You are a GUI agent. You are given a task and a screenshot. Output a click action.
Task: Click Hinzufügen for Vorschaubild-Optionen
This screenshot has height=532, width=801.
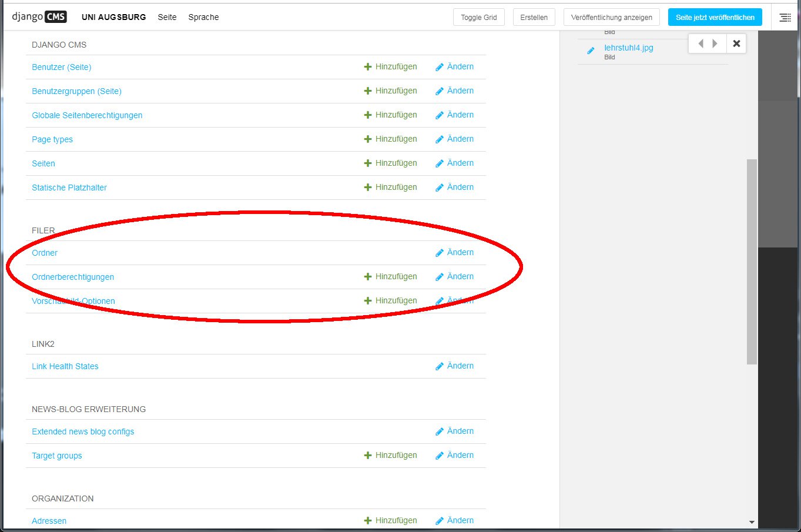point(391,300)
